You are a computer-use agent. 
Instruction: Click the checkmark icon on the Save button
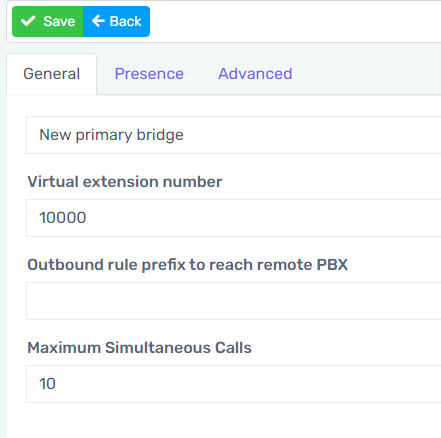(x=28, y=21)
